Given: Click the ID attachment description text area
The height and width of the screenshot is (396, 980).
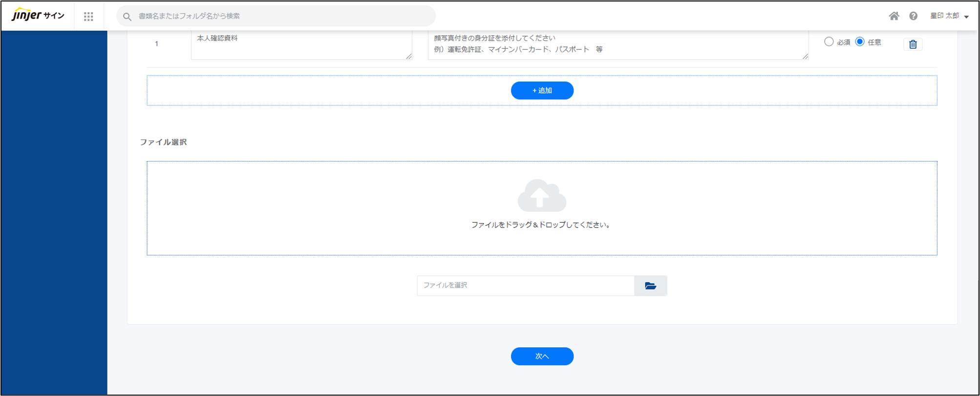Looking at the screenshot, I should point(617,45).
